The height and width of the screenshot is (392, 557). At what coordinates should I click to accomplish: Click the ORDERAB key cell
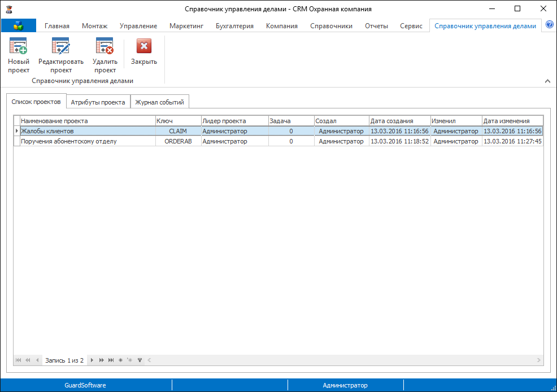[179, 141]
